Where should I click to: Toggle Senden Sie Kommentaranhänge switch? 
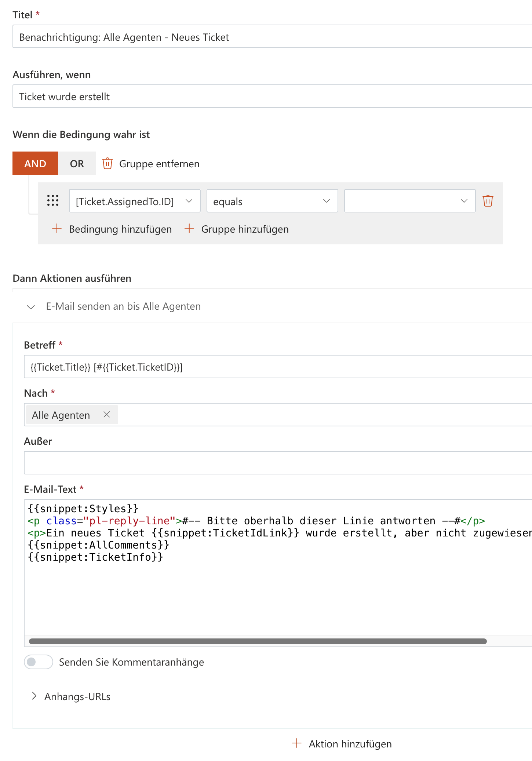click(39, 662)
